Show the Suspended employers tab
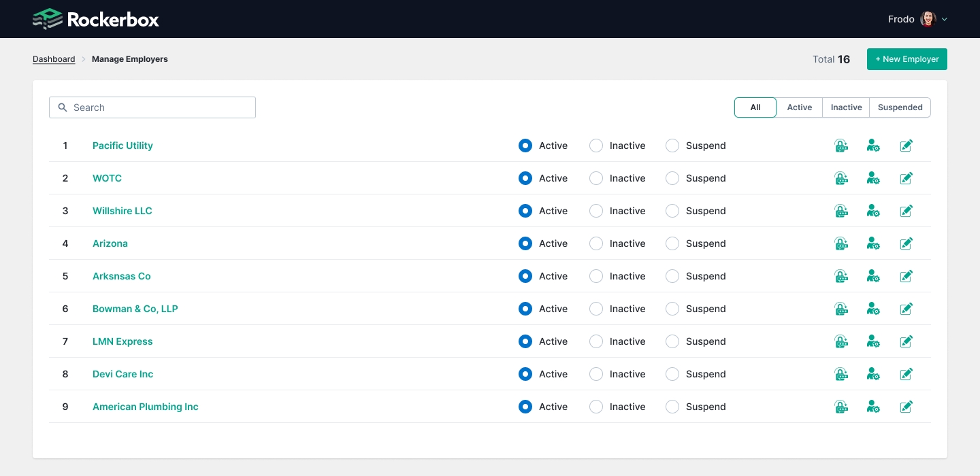Image resolution: width=980 pixels, height=476 pixels. [x=900, y=107]
